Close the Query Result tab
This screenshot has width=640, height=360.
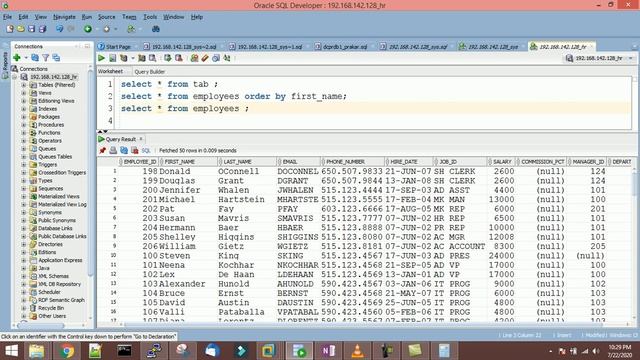point(141,139)
